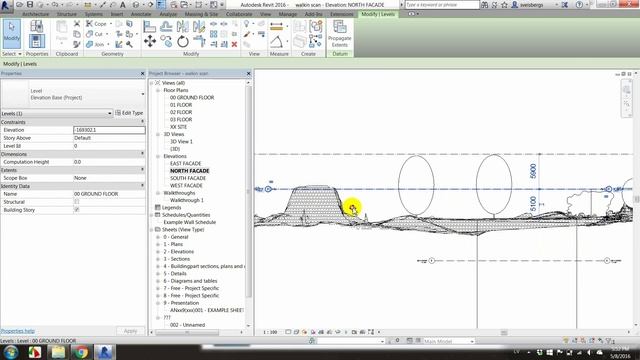
Task: Click the keyword search box in title bar
Action: pos(442,4)
